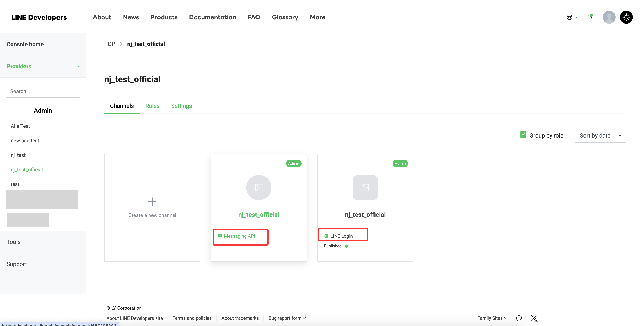Open Terms and policies link
Screen dimensions: 644x326
192,318
